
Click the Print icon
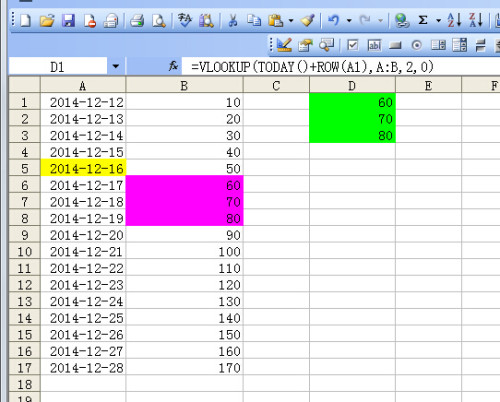pos(137,21)
